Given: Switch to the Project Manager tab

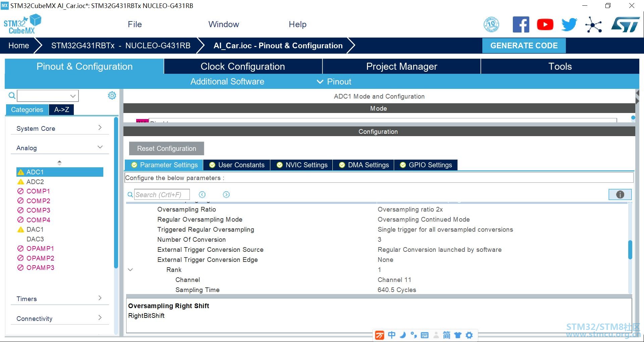Looking at the screenshot, I should pos(401,66).
